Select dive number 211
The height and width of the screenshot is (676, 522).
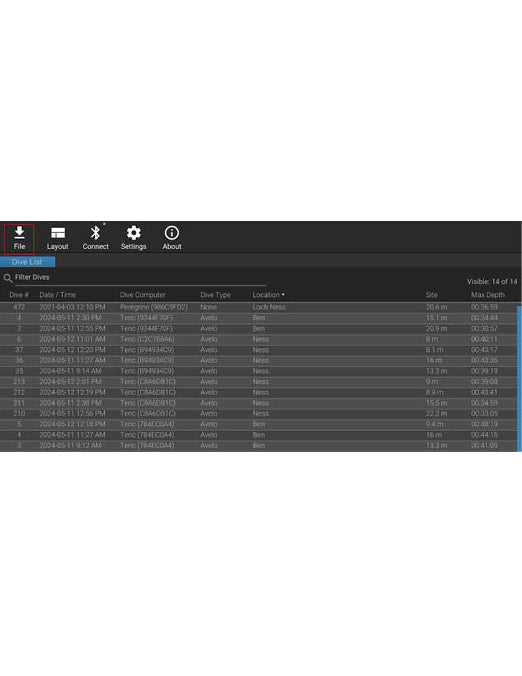pos(19,403)
